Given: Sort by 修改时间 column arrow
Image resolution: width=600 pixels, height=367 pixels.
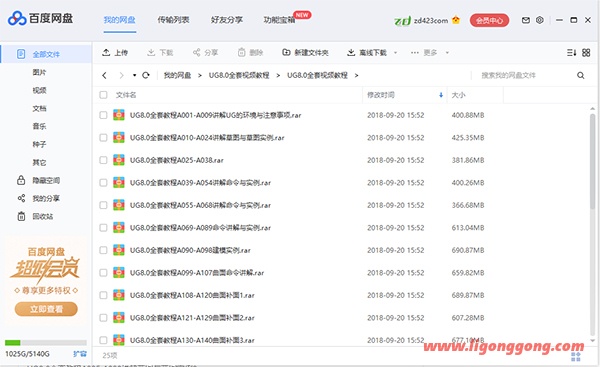Looking at the screenshot, I should 440,95.
